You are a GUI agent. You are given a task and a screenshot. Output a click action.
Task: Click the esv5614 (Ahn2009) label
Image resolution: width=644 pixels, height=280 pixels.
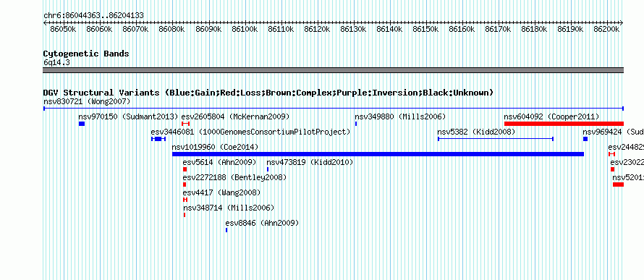(219, 162)
